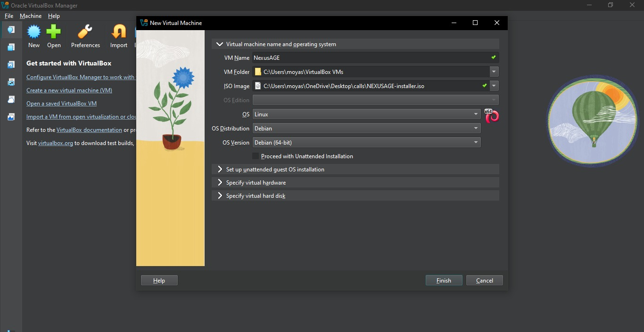This screenshot has height=332, width=644.
Task: Click the Get started with VirtualBox heading
Action: tap(69, 63)
